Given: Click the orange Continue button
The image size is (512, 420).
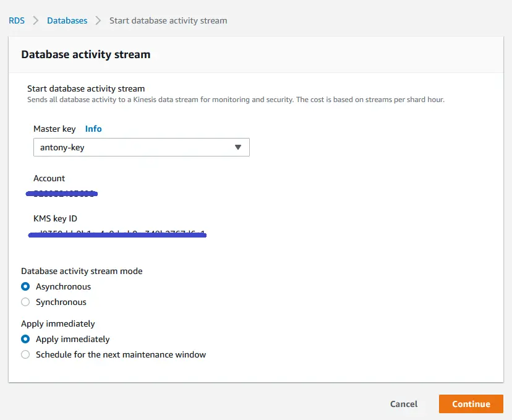Looking at the screenshot, I should coord(471,404).
